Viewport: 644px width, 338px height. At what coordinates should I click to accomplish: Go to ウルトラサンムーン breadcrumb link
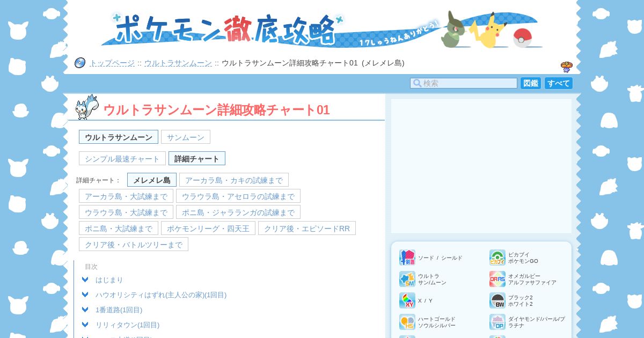(x=178, y=63)
